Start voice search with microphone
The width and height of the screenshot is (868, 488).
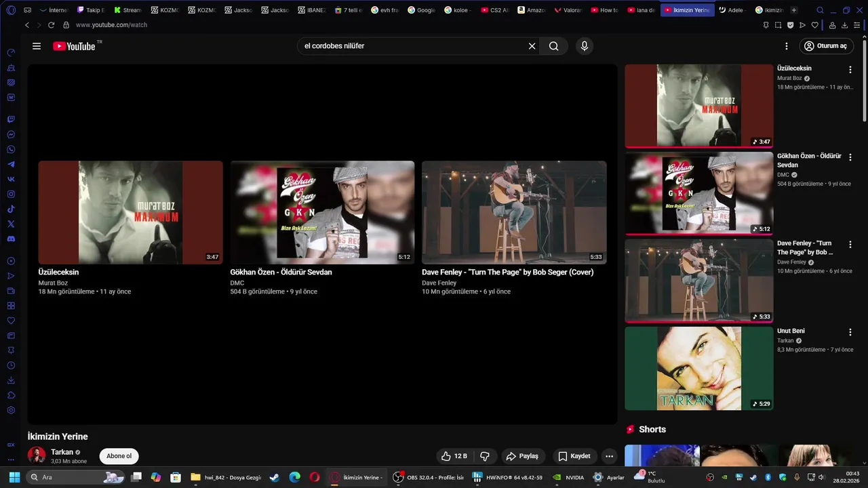[585, 46]
